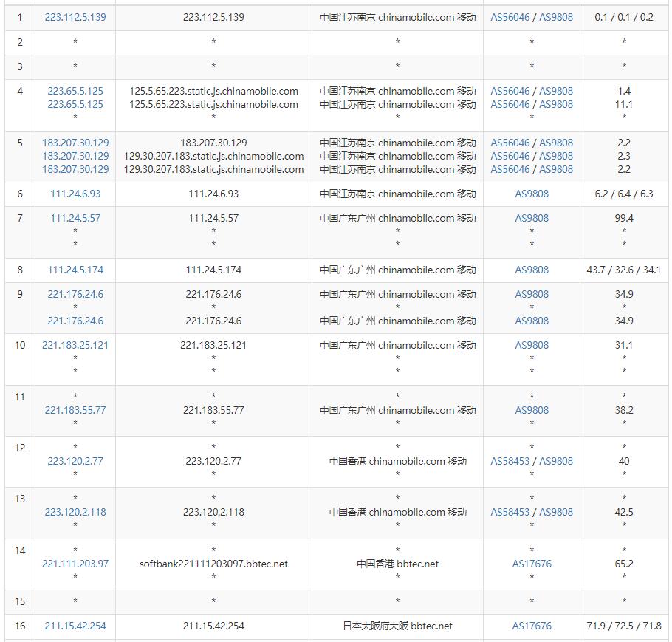Click the AS58453 link in hop 13
Image resolution: width=672 pixels, height=642 pixels.
[x=510, y=512]
